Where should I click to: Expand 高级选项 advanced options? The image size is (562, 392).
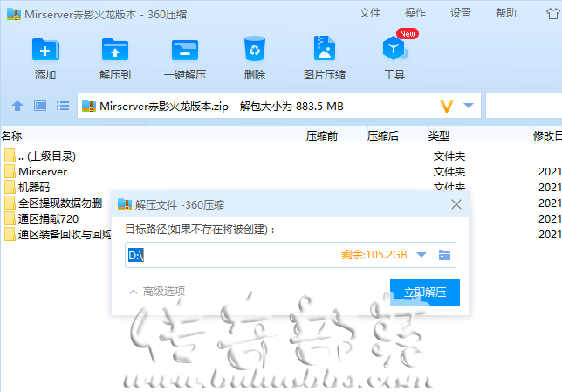[x=157, y=292]
